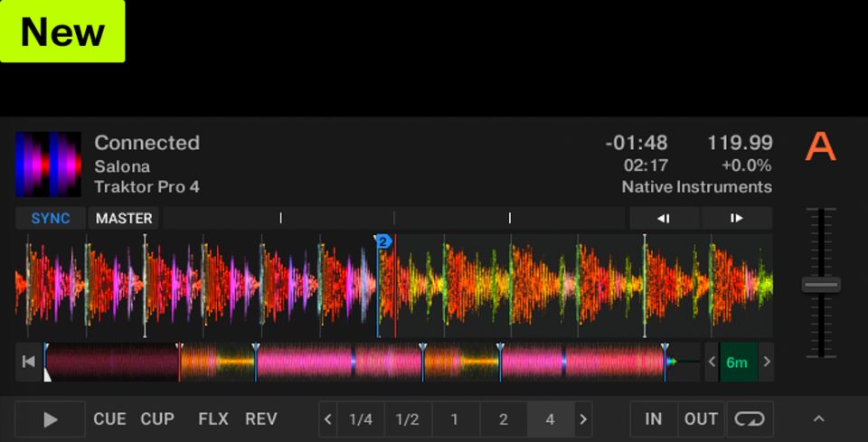Image resolution: width=868 pixels, height=442 pixels.
Task: Select hotcue marker 2 on waveform
Action: point(382,241)
